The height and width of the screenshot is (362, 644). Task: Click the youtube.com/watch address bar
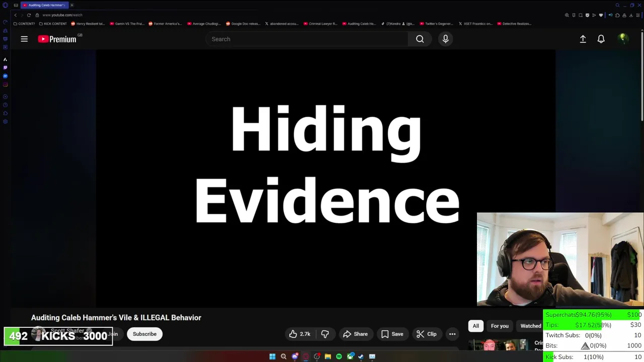[x=62, y=15]
